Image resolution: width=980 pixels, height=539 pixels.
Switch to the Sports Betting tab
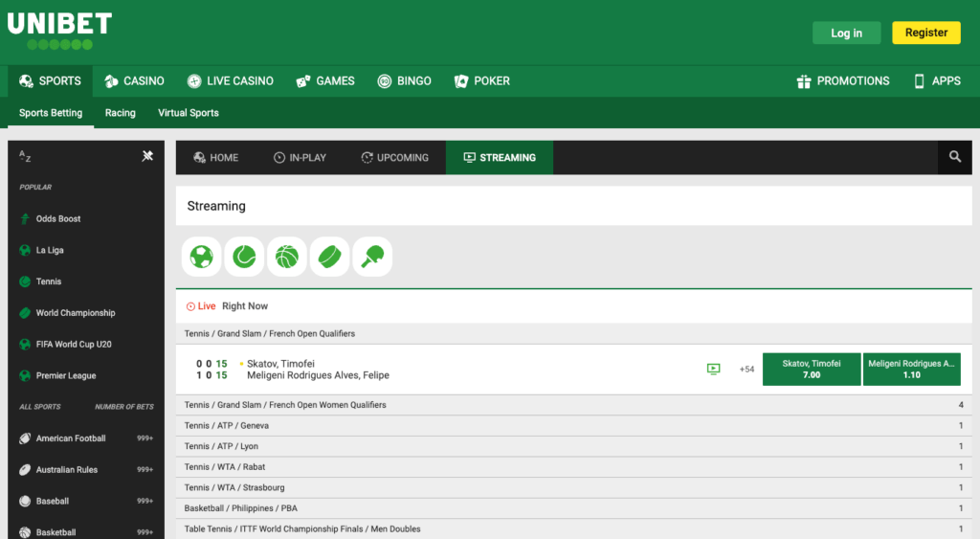[51, 113]
